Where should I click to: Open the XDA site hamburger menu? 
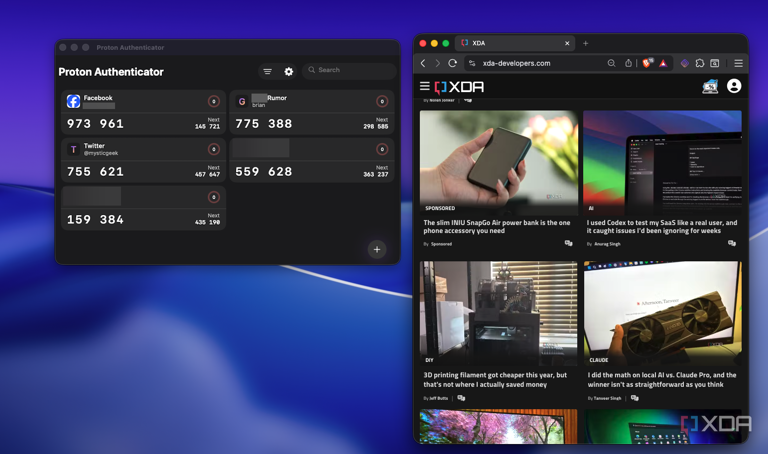point(425,87)
